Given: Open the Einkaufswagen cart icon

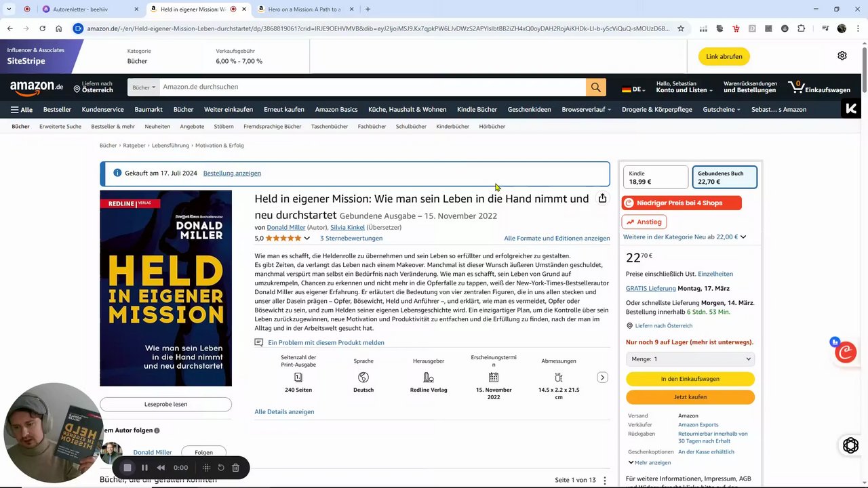Looking at the screenshot, I should (819, 87).
